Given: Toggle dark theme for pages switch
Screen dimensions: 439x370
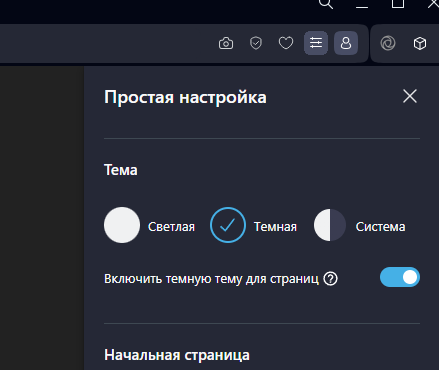Looking at the screenshot, I should (x=400, y=277).
